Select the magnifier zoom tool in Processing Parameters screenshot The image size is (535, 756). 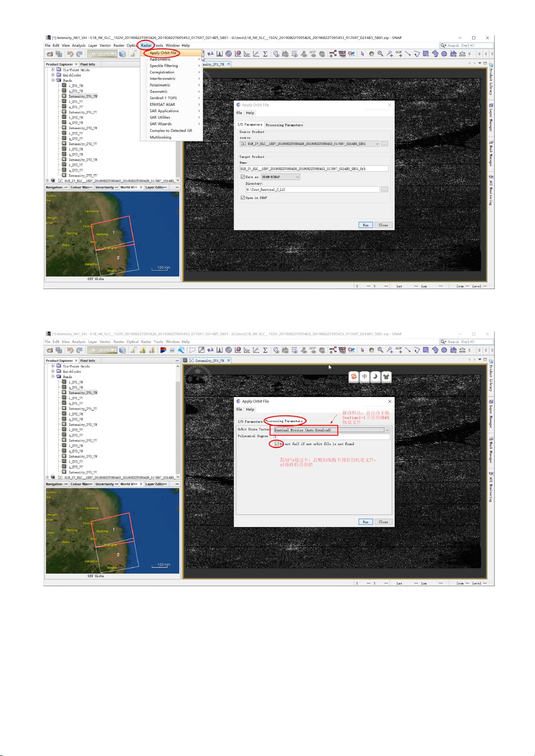click(x=380, y=350)
